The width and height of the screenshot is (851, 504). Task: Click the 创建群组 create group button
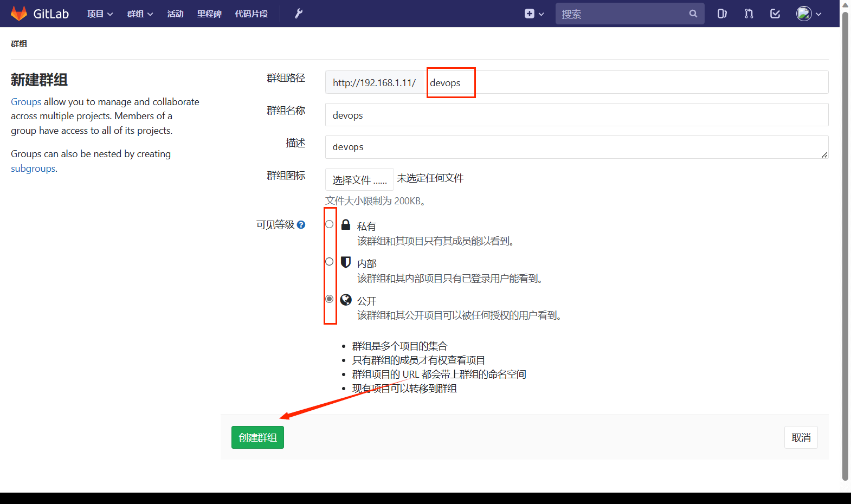click(257, 437)
